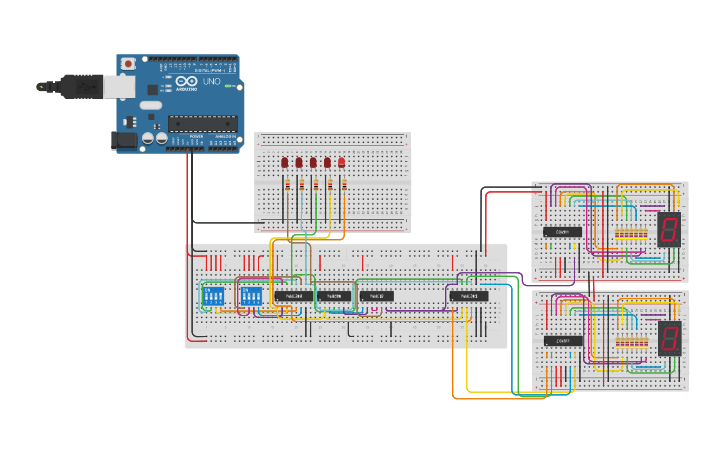Select the silver USB port on the Arduino
The width and height of the screenshot is (725, 453).
[119, 86]
